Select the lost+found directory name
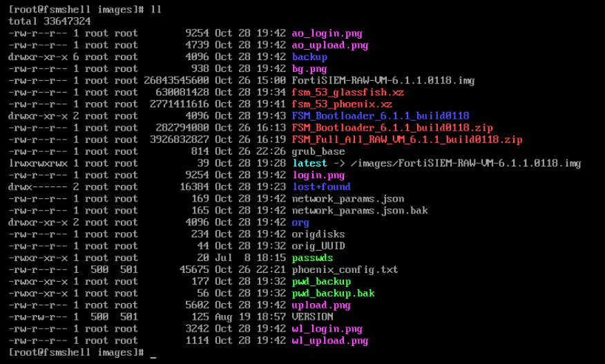The image size is (605, 364). 320,186
